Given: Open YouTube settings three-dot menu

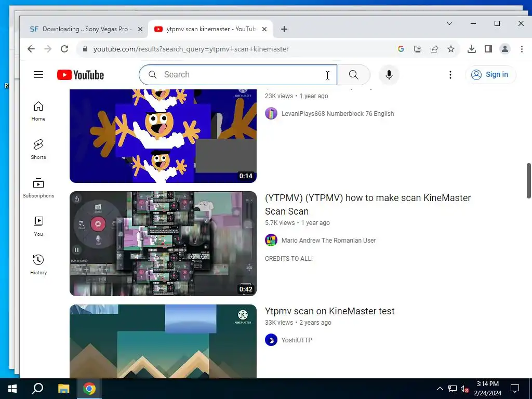Looking at the screenshot, I should (x=450, y=75).
